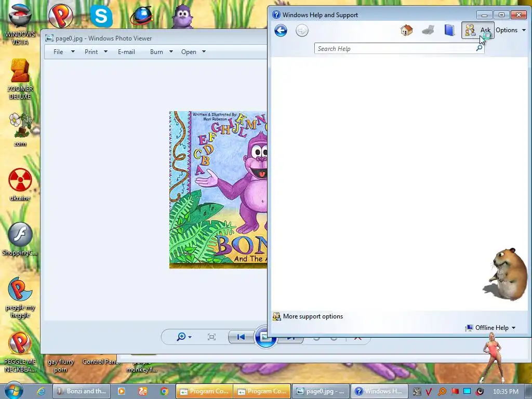The height and width of the screenshot is (399, 532).
Task: Go to previous picture in Photo Viewer
Action: (x=241, y=337)
